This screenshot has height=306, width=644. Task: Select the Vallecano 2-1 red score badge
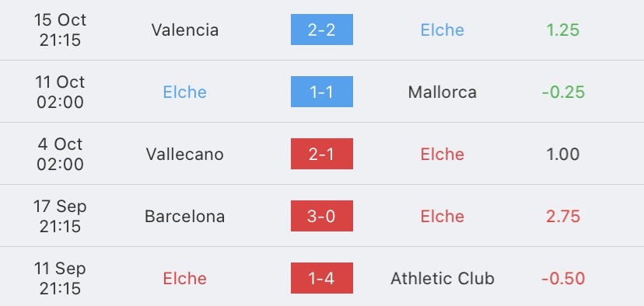[321, 154]
